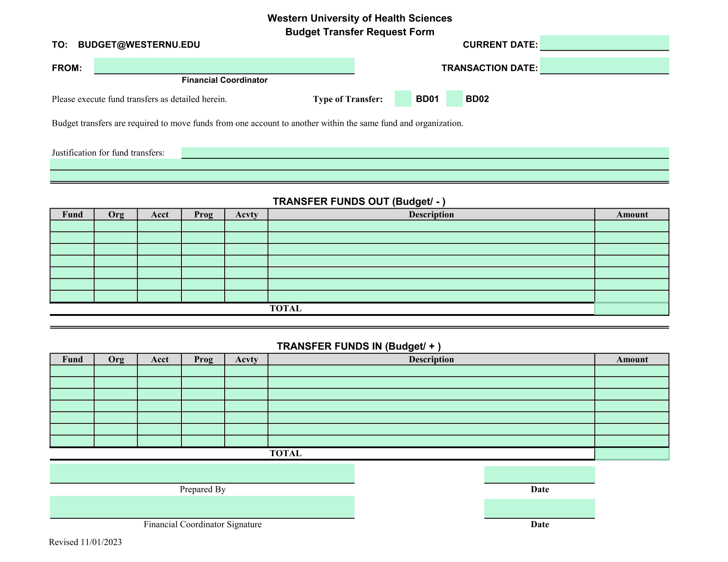Click last row Description cell in Transfer Funds In
The width and height of the screenshot is (728, 562).
click(x=431, y=441)
